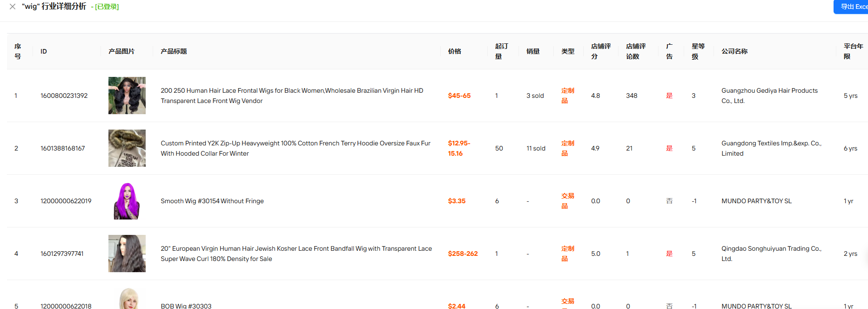Click the 已登录 login status label
The height and width of the screenshot is (309, 868).
pyautogui.click(x=107, y=7)
